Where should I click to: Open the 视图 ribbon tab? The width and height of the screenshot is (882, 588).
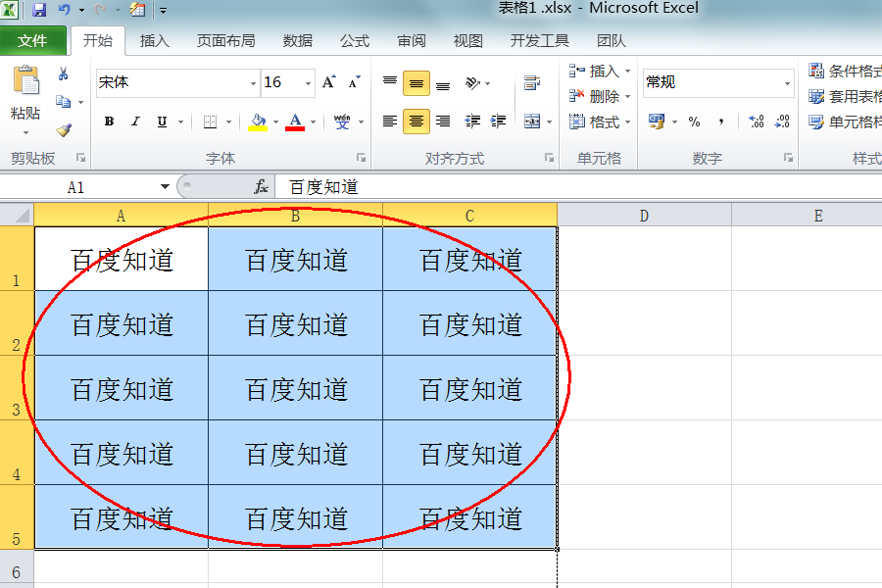pos(468,40)
